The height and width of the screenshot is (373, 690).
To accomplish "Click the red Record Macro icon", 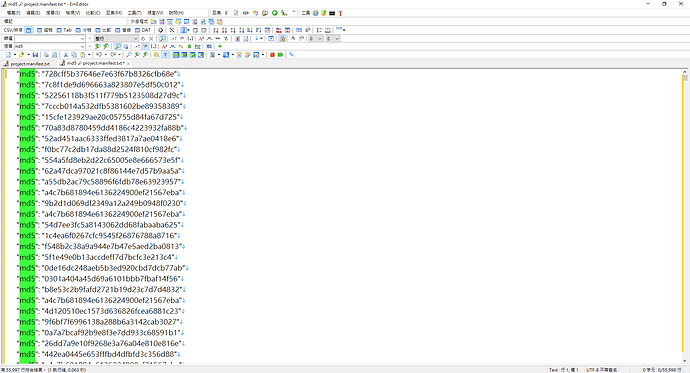I will coord(272,55).
